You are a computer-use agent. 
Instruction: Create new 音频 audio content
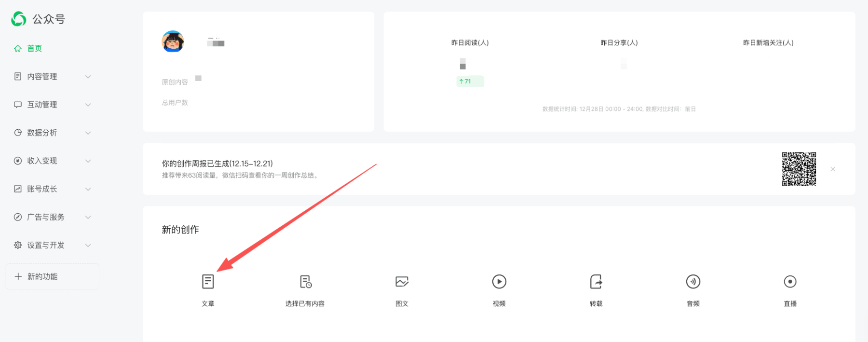point(693,282)
